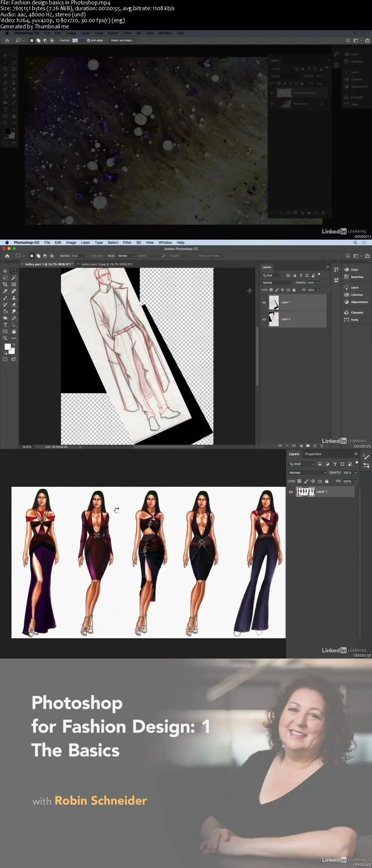
Task: Expand Opacity arrow under the Properties tab panel
Action: click(x=356, y=473)
